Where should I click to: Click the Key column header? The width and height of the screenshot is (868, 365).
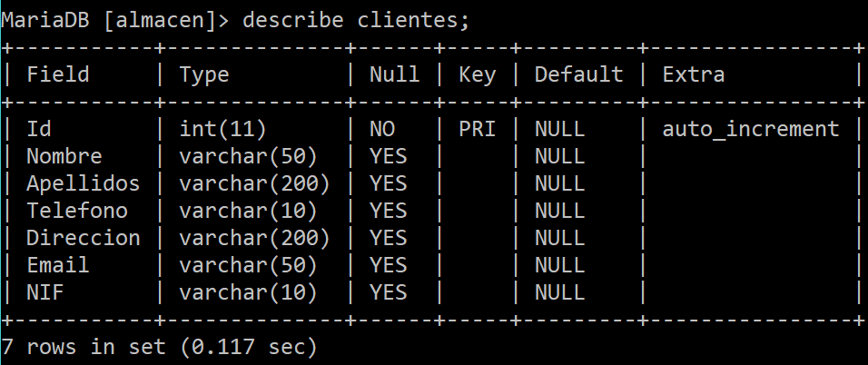[478, 75]
